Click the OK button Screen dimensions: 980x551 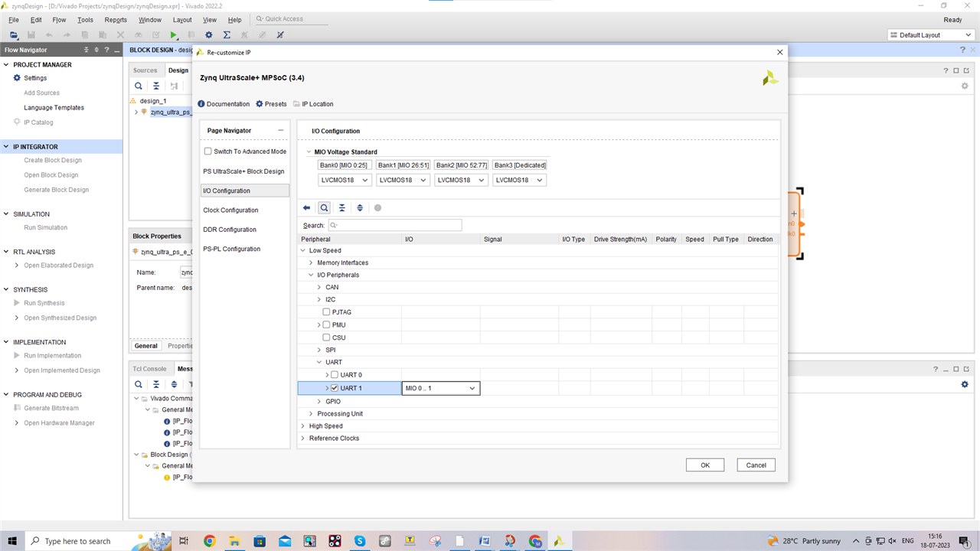click(705, 465)
